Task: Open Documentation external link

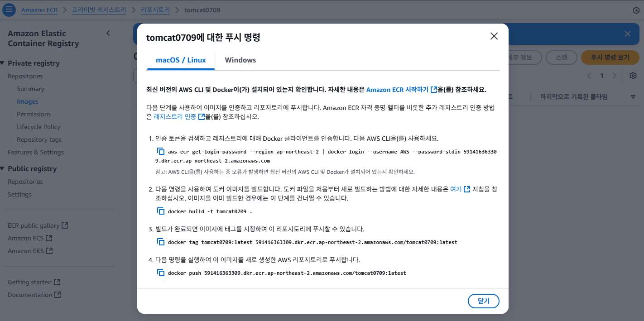Action: (34, 295)
